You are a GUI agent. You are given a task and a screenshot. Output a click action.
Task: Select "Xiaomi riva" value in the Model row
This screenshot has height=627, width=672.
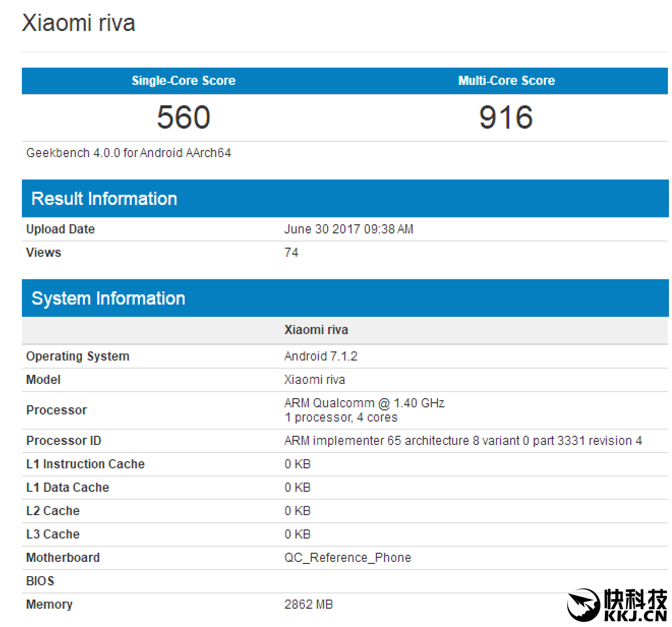click(x=315, y=379)
